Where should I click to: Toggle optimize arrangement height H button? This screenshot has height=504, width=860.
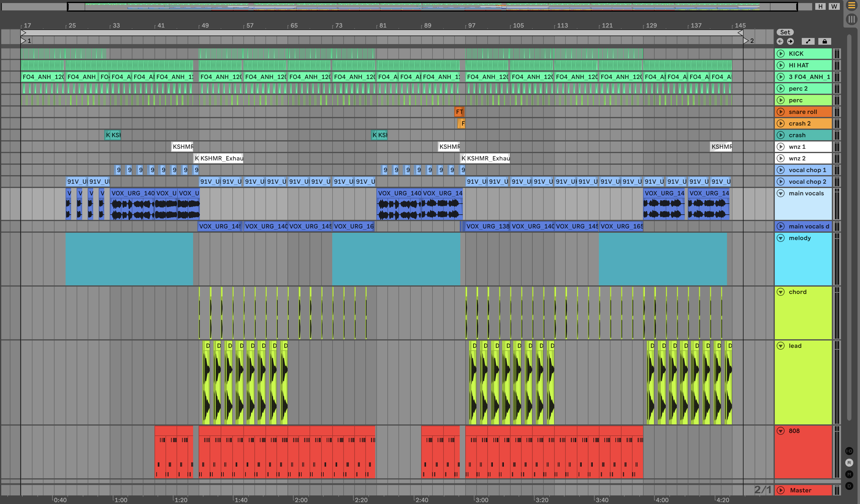pos(820,6)
